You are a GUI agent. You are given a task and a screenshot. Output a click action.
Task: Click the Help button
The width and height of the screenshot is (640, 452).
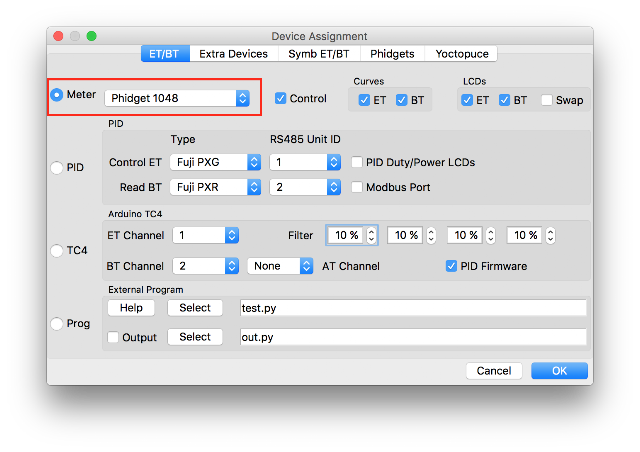pos(133,308)
